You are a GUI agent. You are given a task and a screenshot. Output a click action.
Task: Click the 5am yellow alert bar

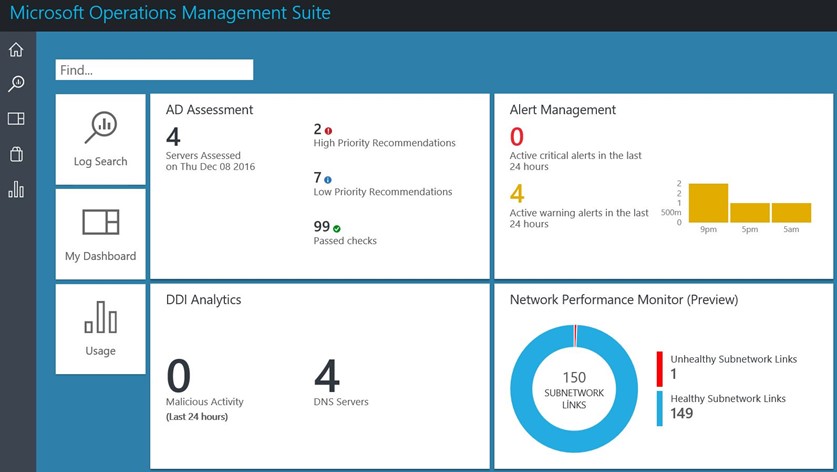click(791, 213)
